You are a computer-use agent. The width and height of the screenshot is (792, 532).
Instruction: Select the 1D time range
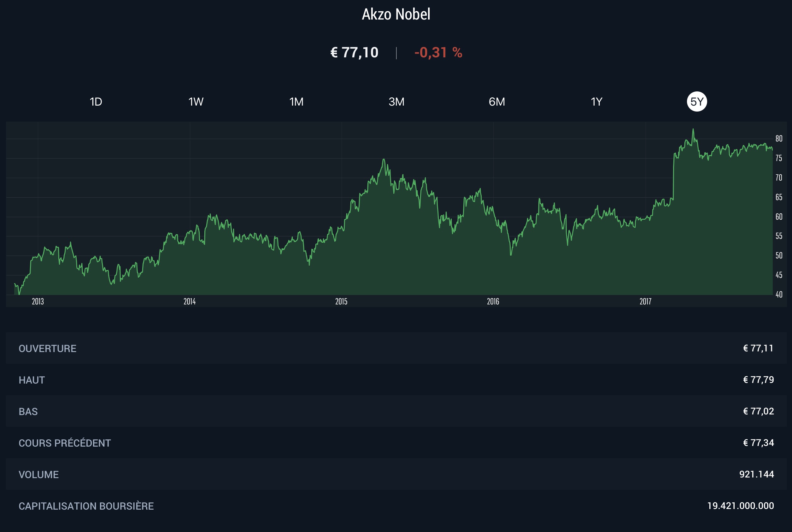tap(96, 101)
